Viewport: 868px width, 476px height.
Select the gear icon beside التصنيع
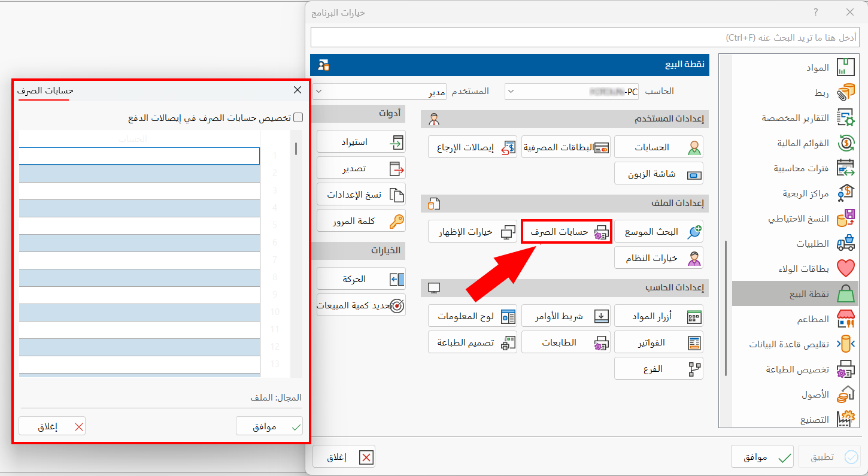pos(846,419)
